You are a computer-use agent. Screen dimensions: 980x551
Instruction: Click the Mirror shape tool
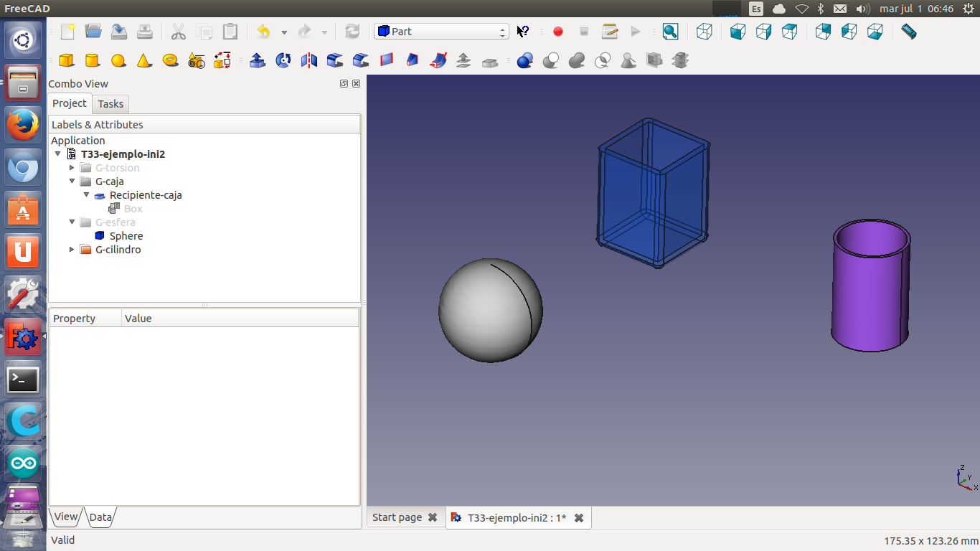coord(309,61)
